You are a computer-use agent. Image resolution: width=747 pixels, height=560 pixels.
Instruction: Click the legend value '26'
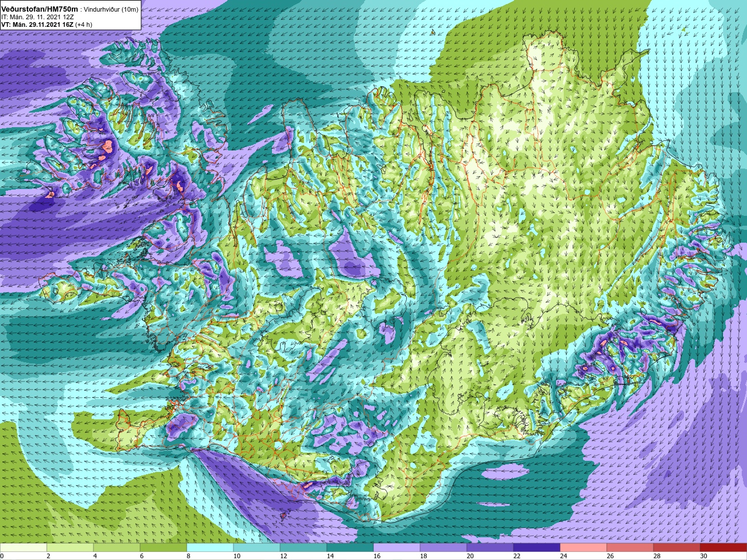click(x=610, y=556)
